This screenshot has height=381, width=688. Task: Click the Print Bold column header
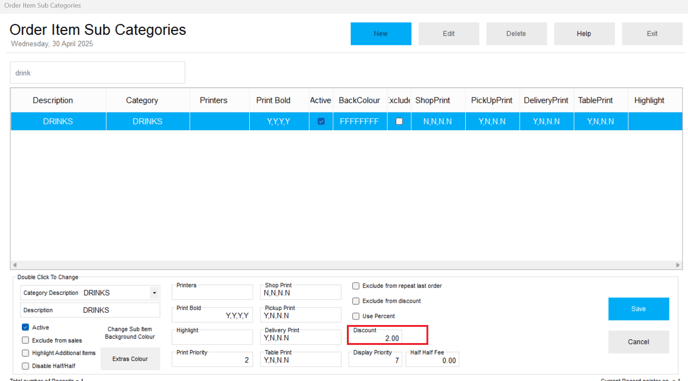[x=279, y=100]
